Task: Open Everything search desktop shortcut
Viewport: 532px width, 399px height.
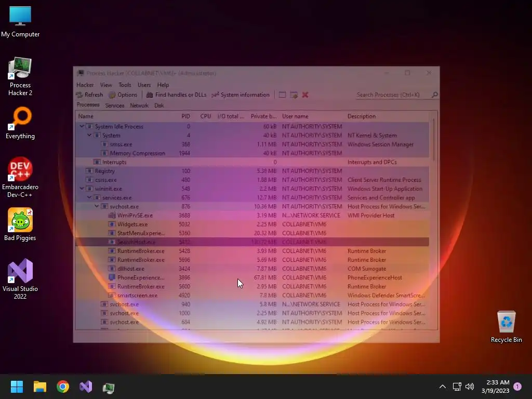Action: (x=20, y=123)
